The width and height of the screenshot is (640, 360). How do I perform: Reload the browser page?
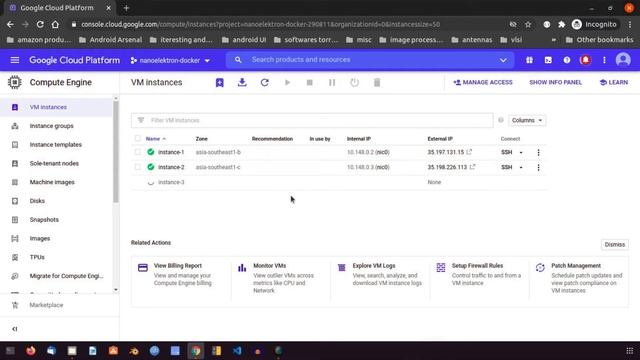[x=40, y=24]
